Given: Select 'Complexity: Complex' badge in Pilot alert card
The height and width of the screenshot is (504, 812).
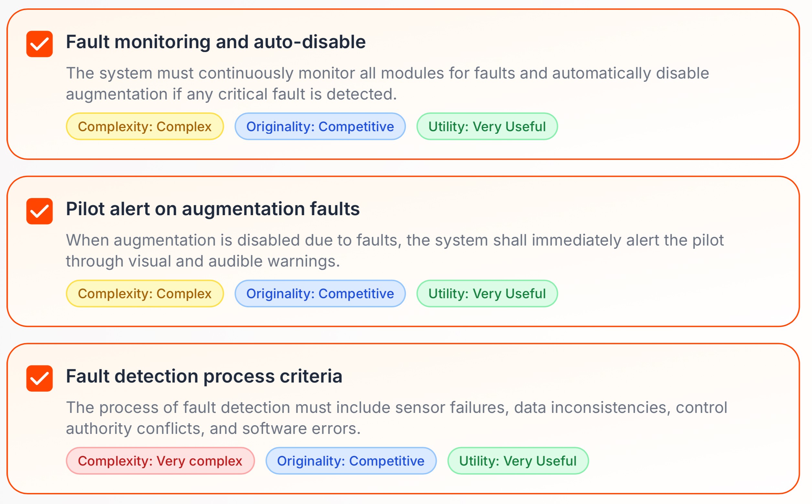Looking at the screenshot, I should (x=145, y=294).
